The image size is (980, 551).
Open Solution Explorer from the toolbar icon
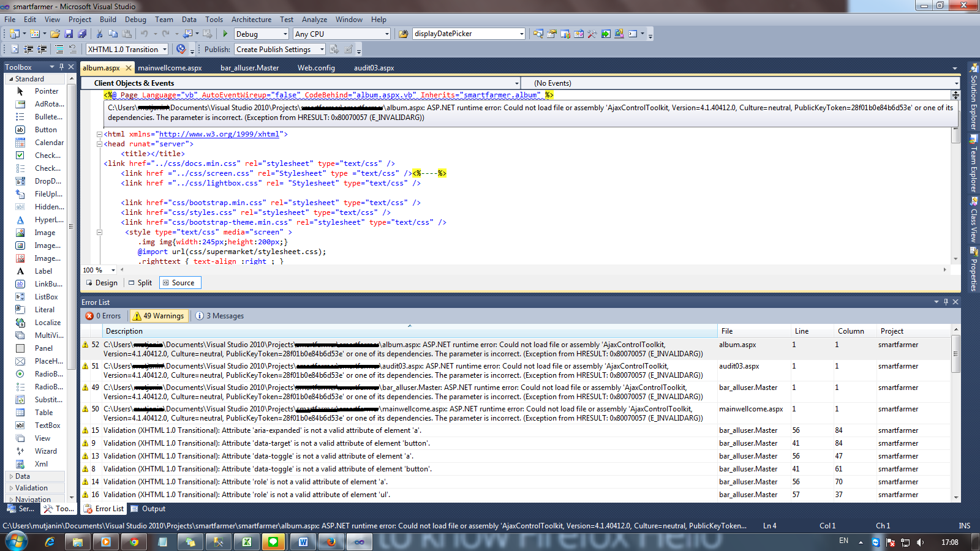tap(538, 34)
